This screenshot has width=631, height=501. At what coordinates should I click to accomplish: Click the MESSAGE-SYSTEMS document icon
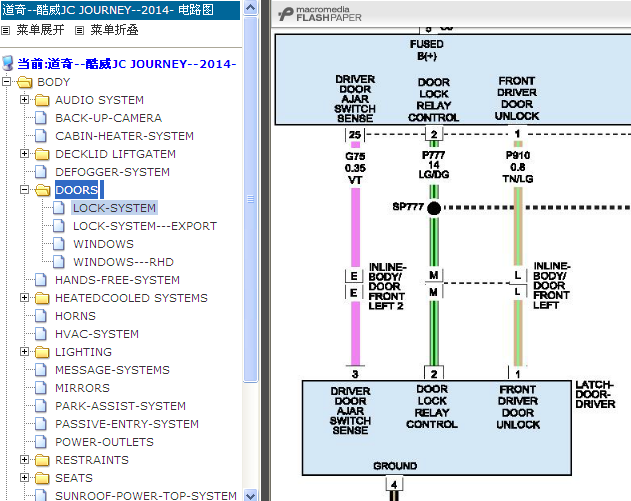click(41, 370)
